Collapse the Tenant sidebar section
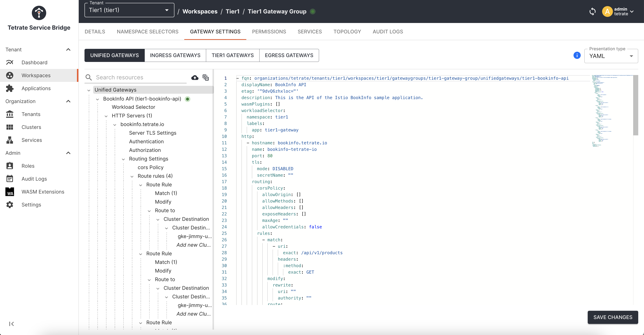This screenshot has height=335, width=644. pos(68,49)
